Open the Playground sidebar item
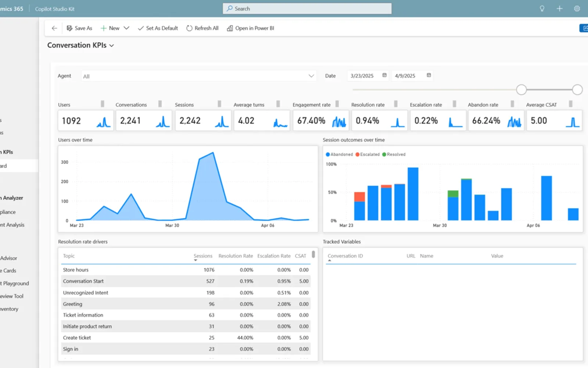The width and height of the screenshot is (588, 368). pos(15,283)
